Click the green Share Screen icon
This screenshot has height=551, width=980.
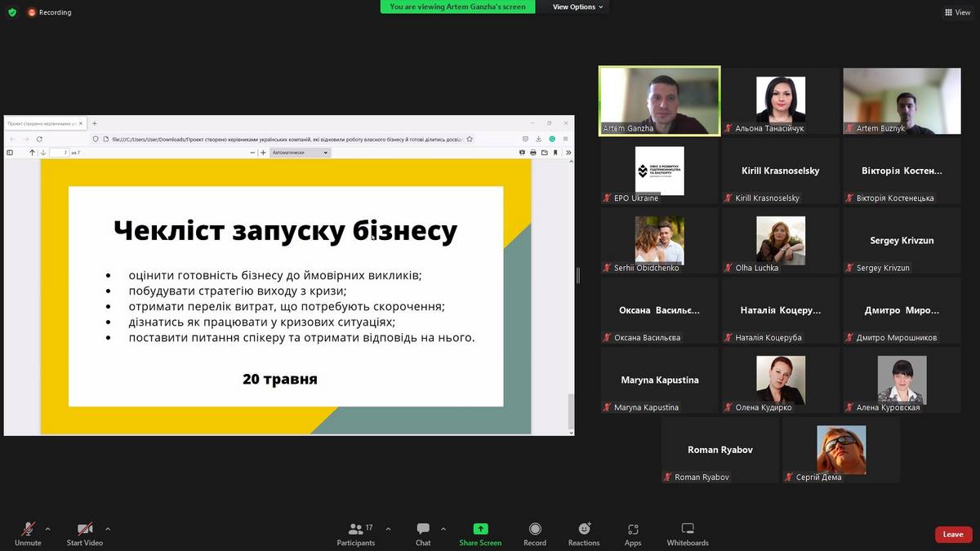click(x=480, y=529)
